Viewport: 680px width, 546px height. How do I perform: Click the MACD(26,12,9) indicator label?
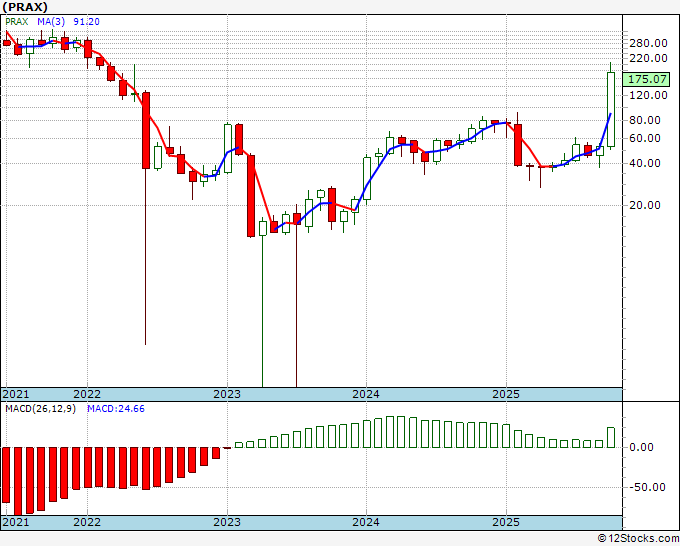click(x=40, y=409)
